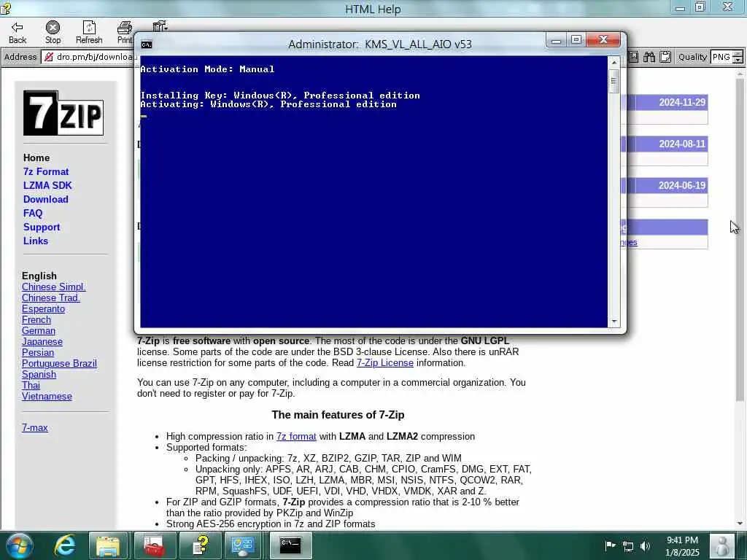This screenshot has width=747, height=560.
Task: Switch language to Persian
Action: point(38,352)
